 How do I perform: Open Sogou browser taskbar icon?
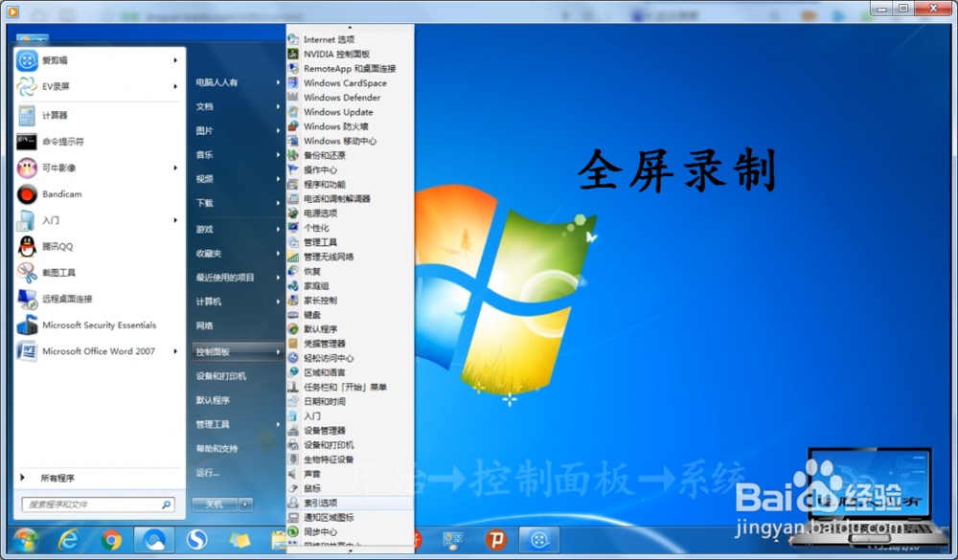[196, 540]
